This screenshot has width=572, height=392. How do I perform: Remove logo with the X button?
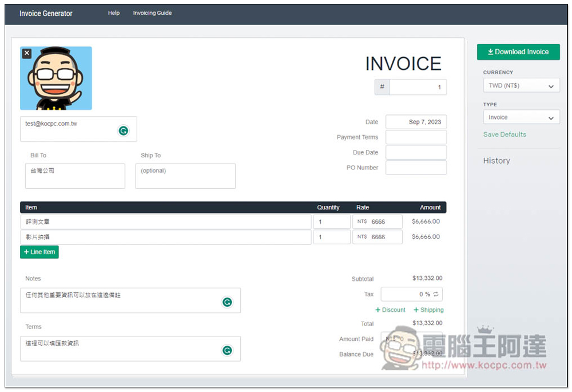[27, 53]
